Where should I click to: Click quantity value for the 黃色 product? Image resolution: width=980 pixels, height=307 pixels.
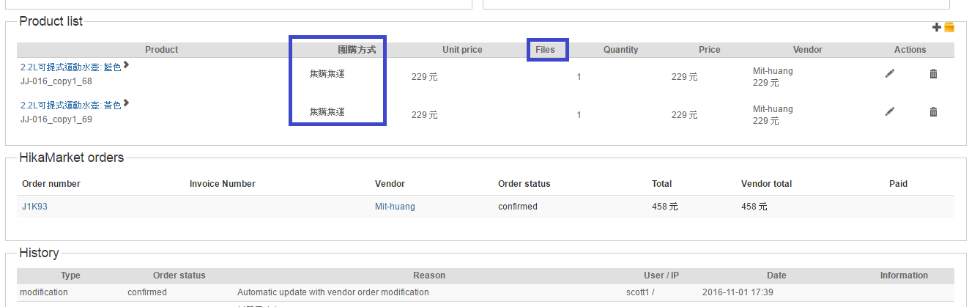pyautogui.click(x=579, y=114)
